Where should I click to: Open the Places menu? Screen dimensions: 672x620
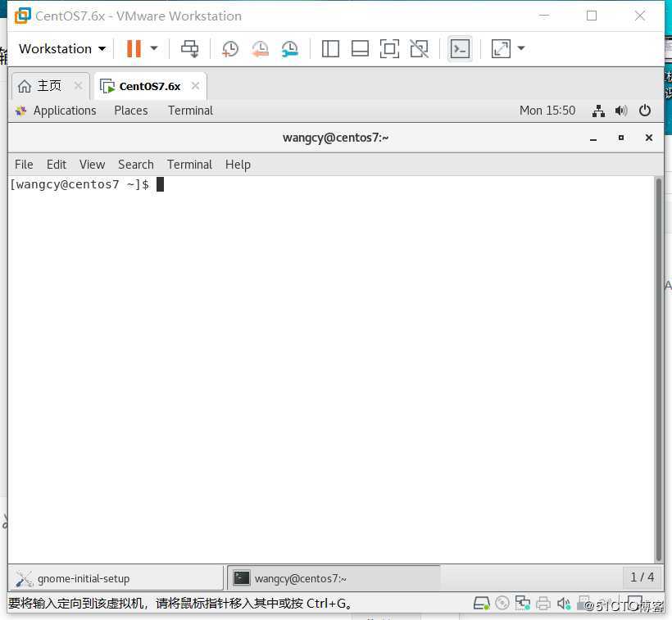(x=131, y=111)
